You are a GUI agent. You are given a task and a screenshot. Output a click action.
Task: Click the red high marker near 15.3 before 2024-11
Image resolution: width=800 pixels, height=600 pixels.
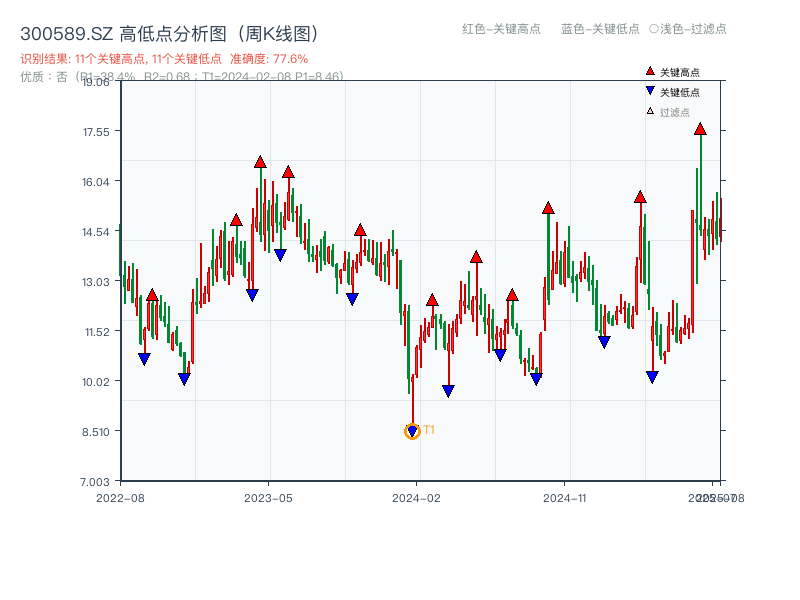548,208
